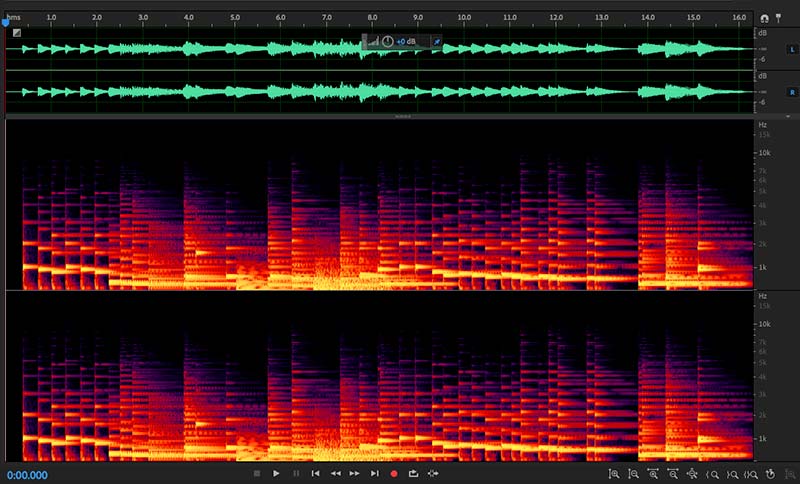This screenshot has width=800, height=484.
Task: Collapse spectral display with small arrow
Action: point(788,116)
